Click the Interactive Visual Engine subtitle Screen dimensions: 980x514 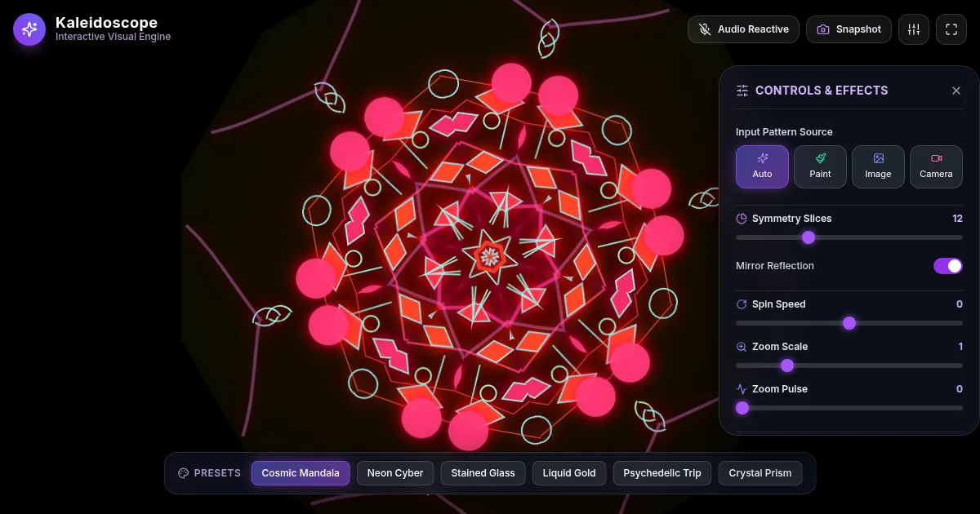pyautogui.click(x=113, y=37)
